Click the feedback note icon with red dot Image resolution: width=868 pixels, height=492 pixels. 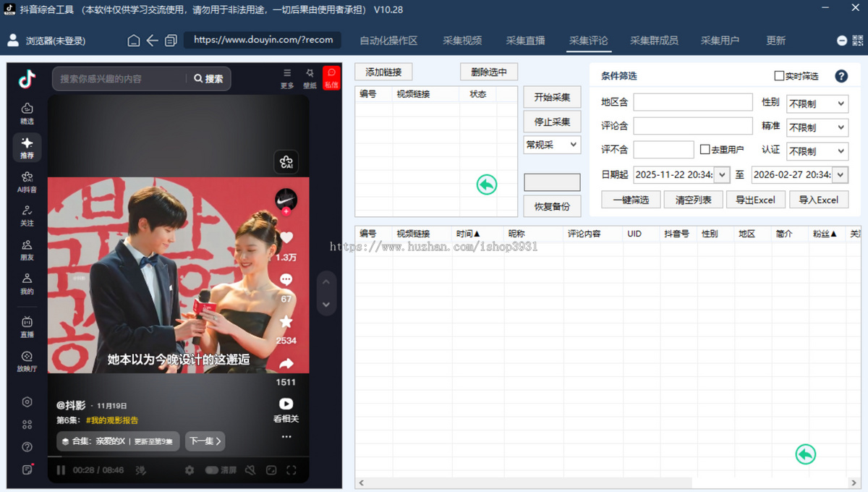pos(27,470)
